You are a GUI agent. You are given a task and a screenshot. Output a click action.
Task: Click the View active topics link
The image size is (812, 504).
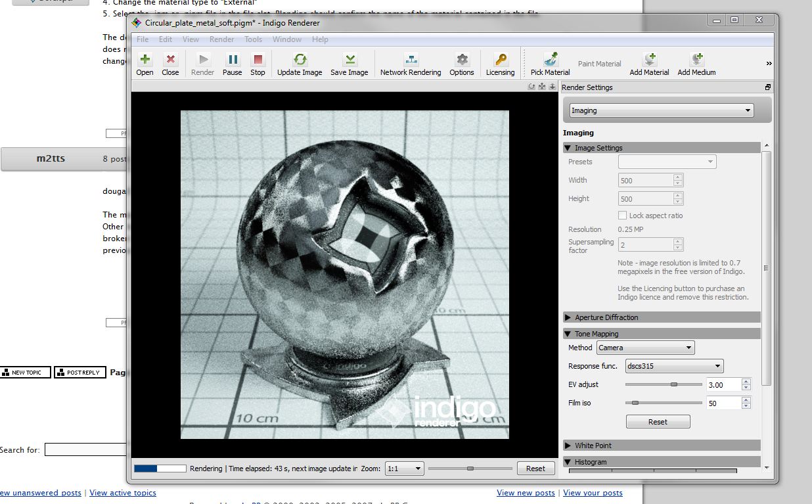click(123, 493)
